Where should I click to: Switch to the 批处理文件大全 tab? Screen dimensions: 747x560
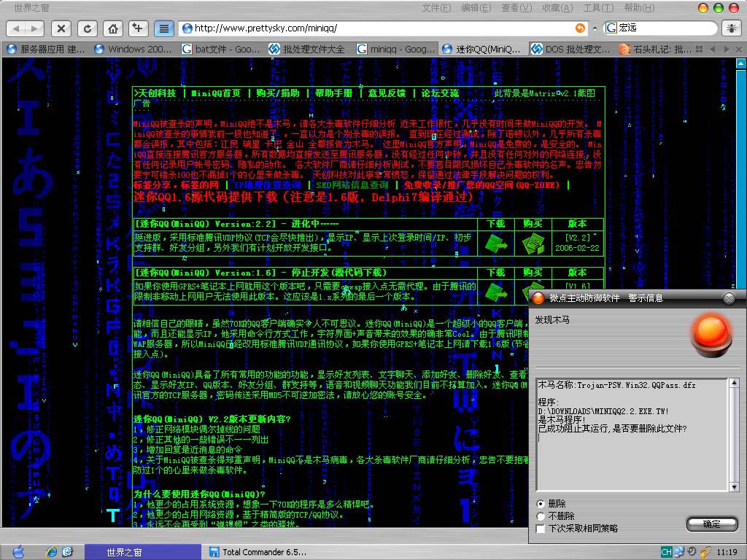(x=309, y=49)
